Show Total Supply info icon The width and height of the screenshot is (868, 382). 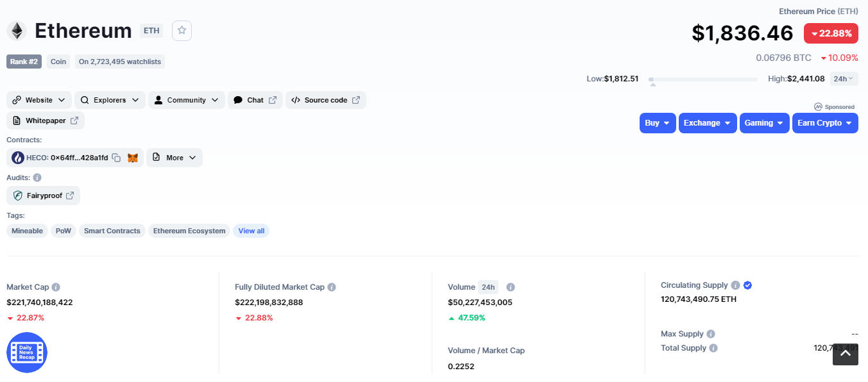713,348
